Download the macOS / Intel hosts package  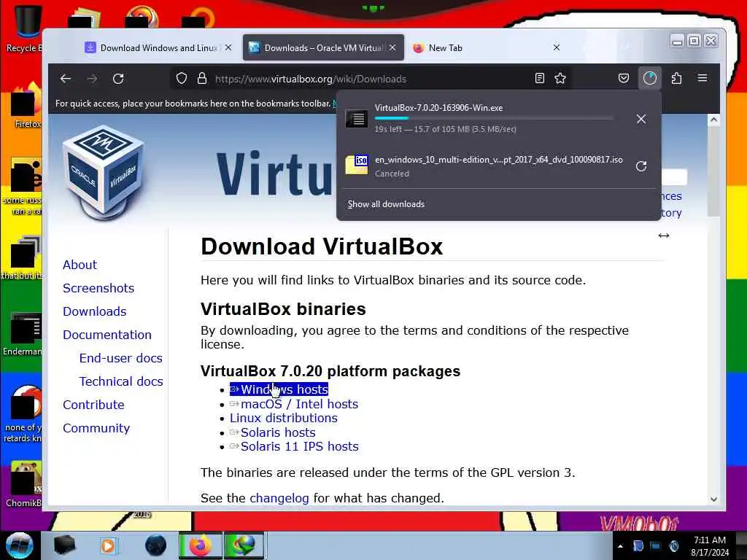pyautogui.click(x=294, y=404)
